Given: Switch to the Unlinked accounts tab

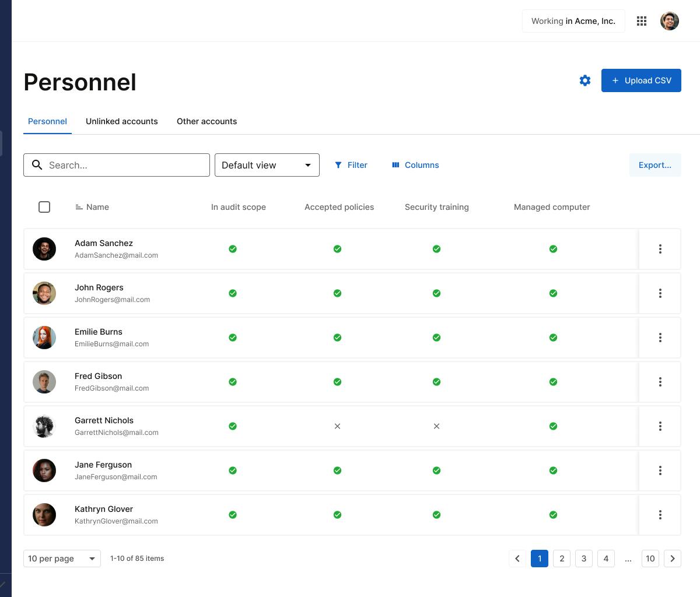Looking at the screenshot, I should (x=121, y=121).
